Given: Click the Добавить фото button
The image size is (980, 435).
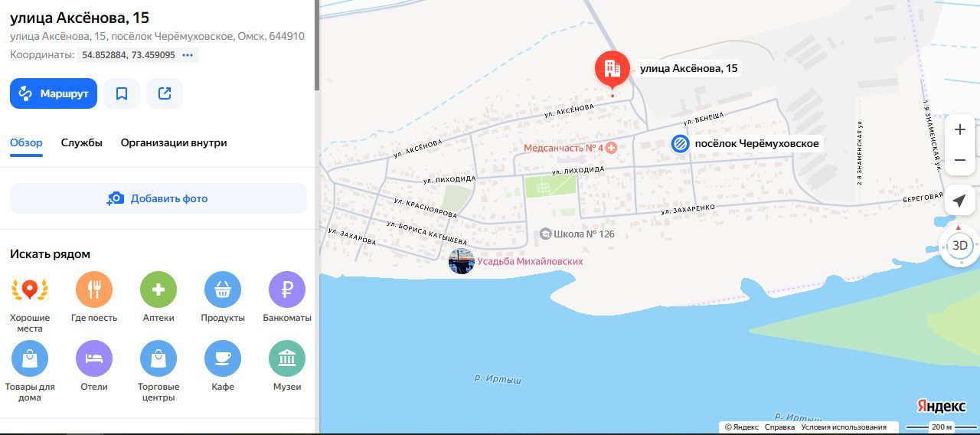Looking at the screenshot, I should (x=158, y=198).
